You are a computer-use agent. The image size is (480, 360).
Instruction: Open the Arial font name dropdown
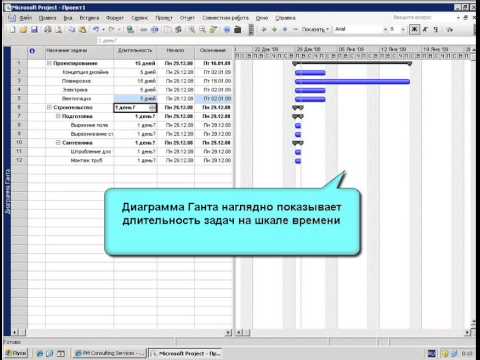[385, 29]
